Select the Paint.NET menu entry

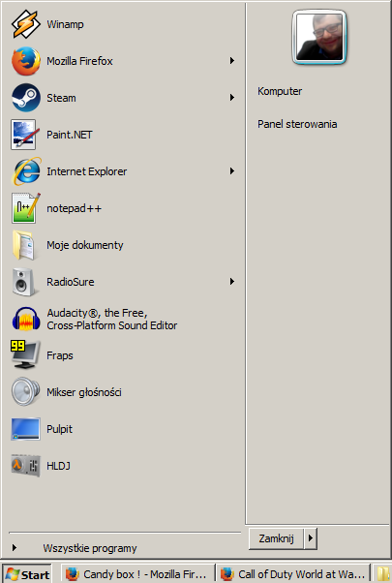pos(123,135)
